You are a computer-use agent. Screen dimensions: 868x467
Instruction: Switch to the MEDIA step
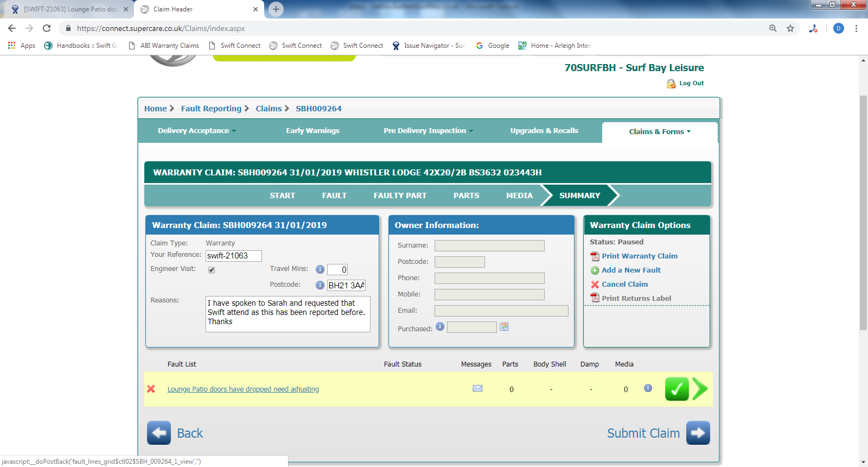point(519,195)
